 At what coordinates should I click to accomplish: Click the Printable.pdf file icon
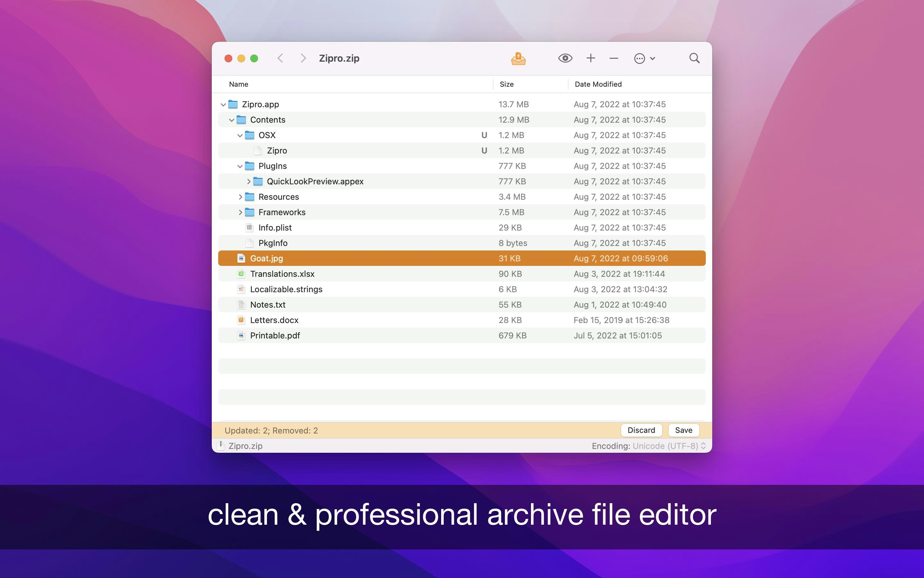[241, 336]
